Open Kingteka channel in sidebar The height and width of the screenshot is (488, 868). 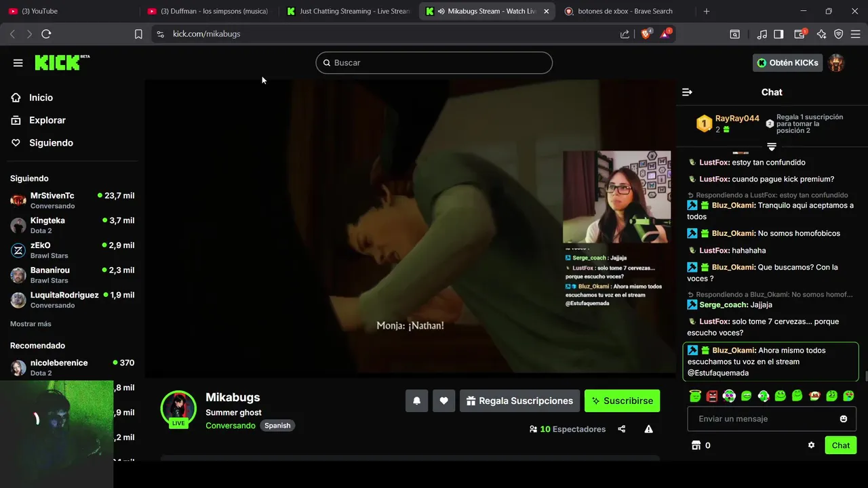tap(73, 225)
